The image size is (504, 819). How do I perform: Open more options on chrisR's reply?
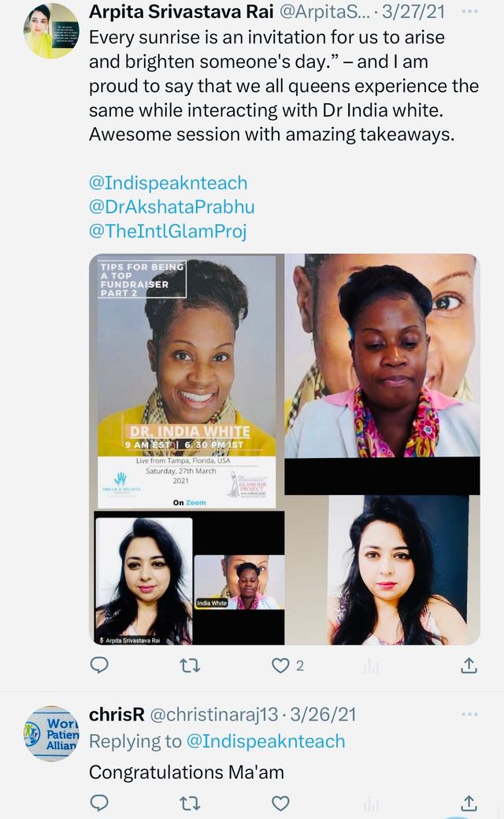(x=469, y=714)
